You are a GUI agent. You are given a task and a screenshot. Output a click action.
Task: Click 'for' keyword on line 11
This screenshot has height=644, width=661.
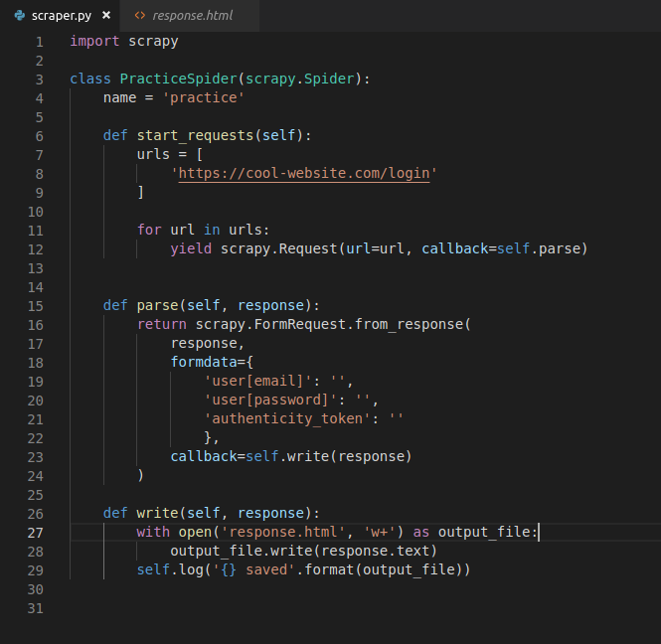coord(149,231)
